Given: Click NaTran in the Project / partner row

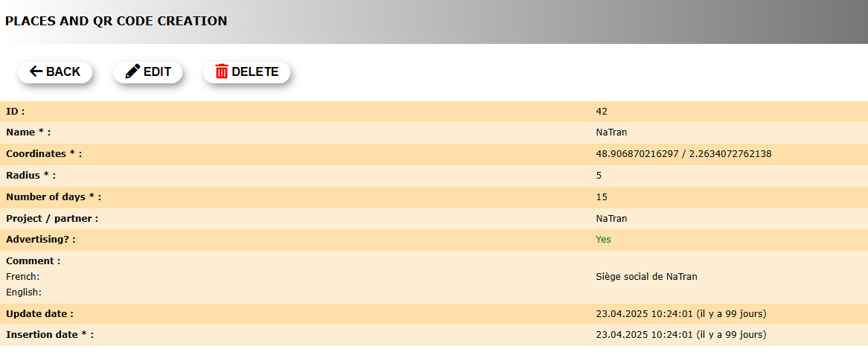Looking at the screenshot, I should 611,219.
